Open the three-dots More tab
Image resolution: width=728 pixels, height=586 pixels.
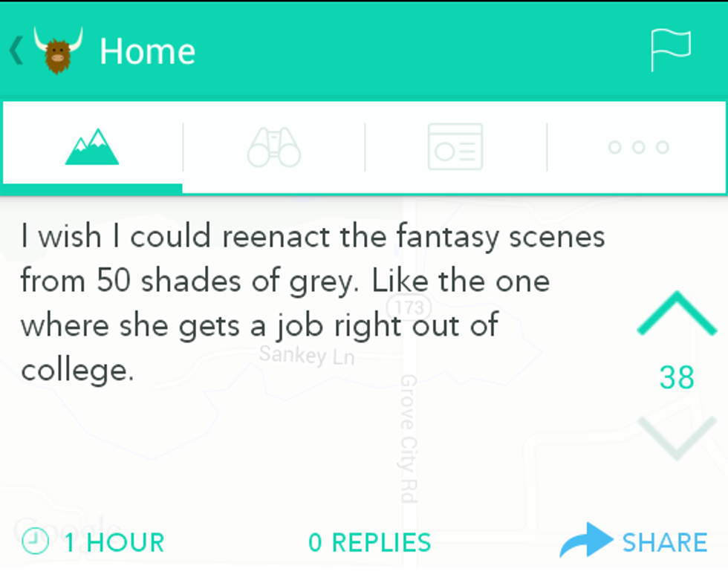tap(638, 147)
